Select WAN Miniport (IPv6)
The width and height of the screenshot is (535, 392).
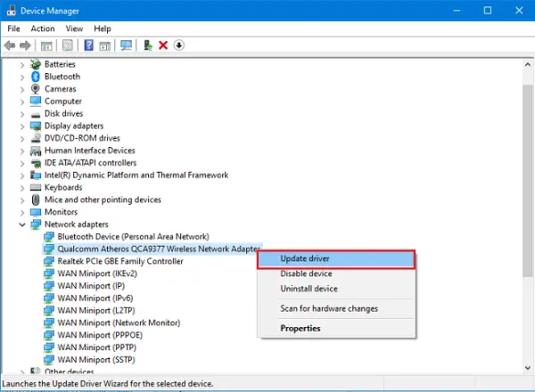(x=95, y=298)
